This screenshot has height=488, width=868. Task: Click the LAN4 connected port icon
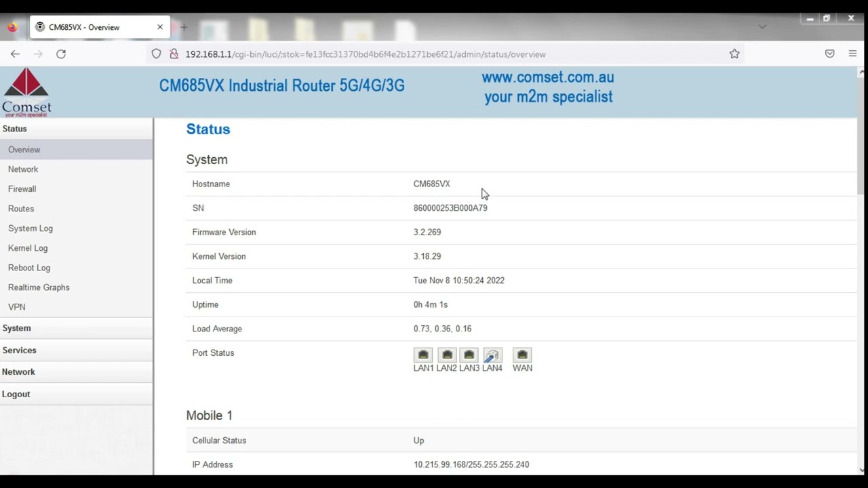pos(492,354)
